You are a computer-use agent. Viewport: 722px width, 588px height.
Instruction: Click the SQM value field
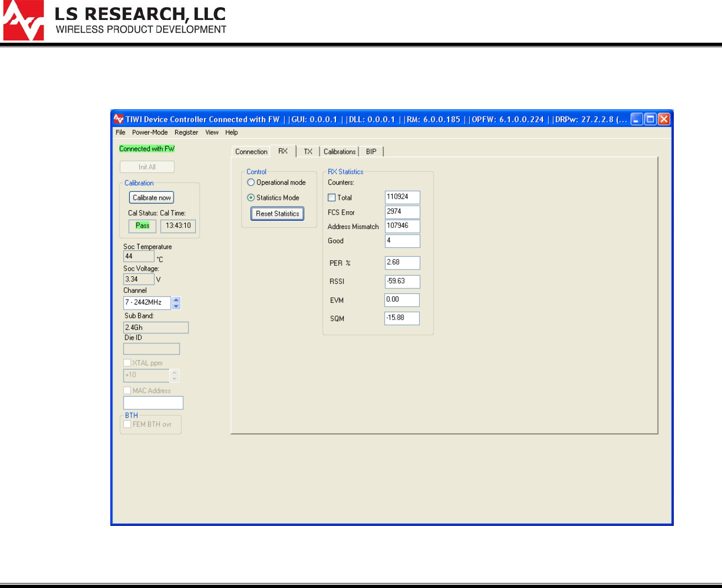click(402, 318)
